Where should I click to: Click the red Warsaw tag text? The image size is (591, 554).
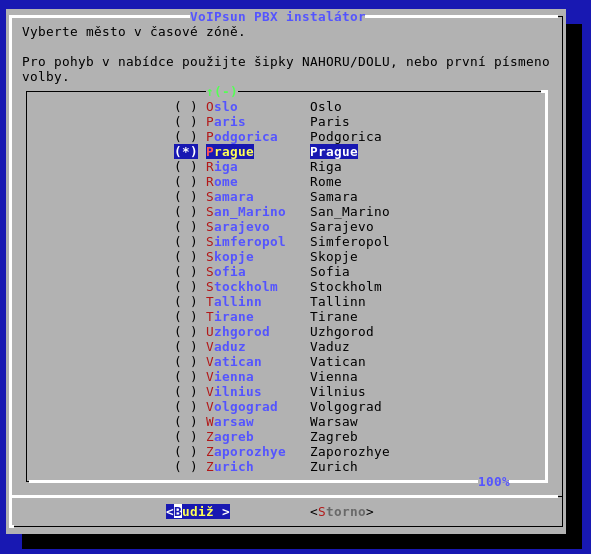(x=230, y=422)
